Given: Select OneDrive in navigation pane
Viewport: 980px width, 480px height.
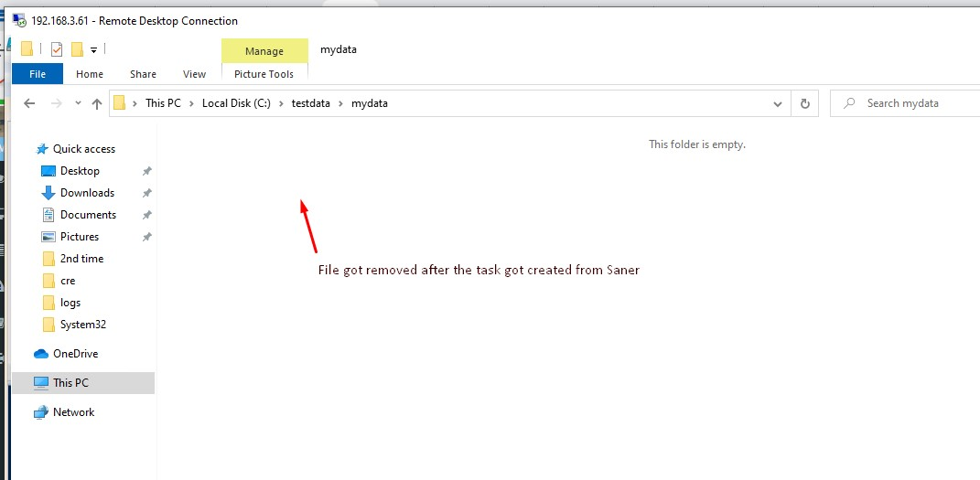Looking at the screenshot, I should 75,353.
